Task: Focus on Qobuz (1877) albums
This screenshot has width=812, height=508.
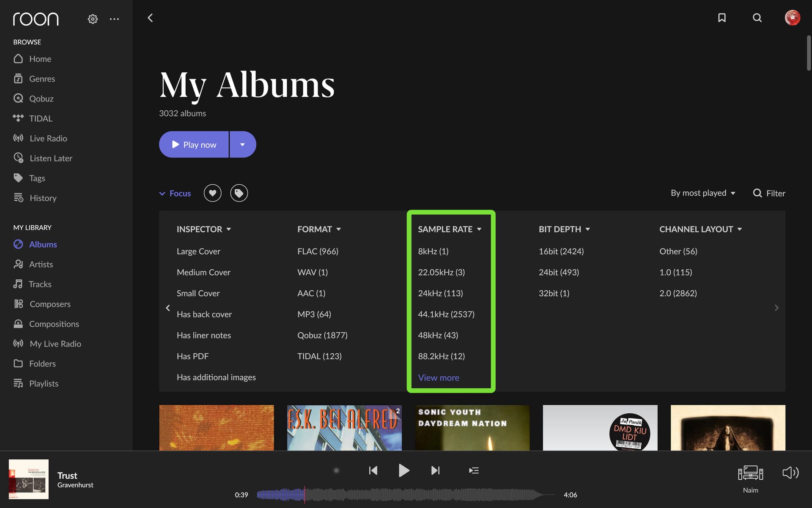Action: coord(322,335)
